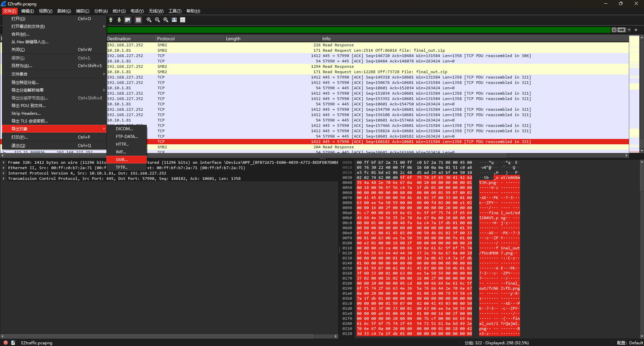Select IMF... export object option
644x346 pixels.
(x=127, y=152)
